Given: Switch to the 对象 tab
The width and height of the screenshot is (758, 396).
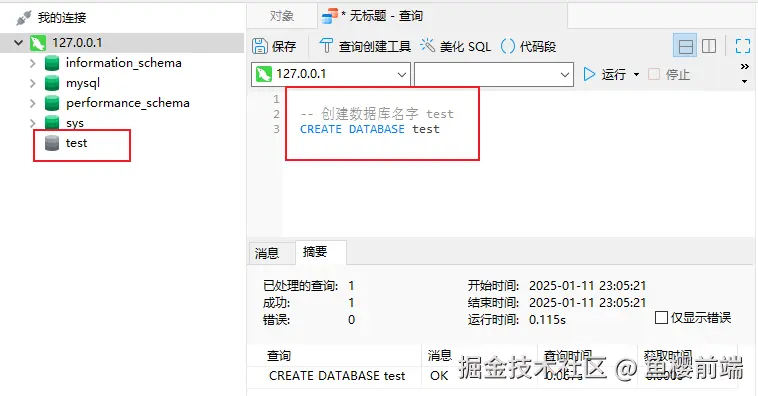Looking at the screenshot, I should pos(281,16).
